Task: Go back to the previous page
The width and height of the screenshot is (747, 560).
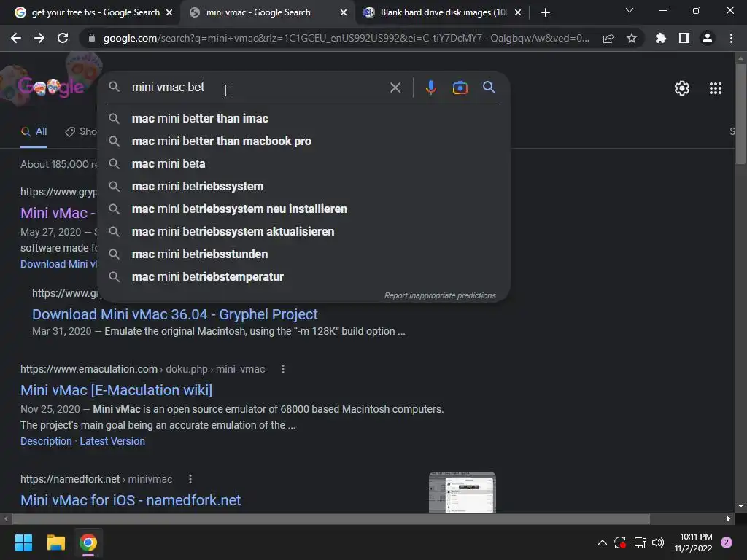Action: (x=16, y=38)
